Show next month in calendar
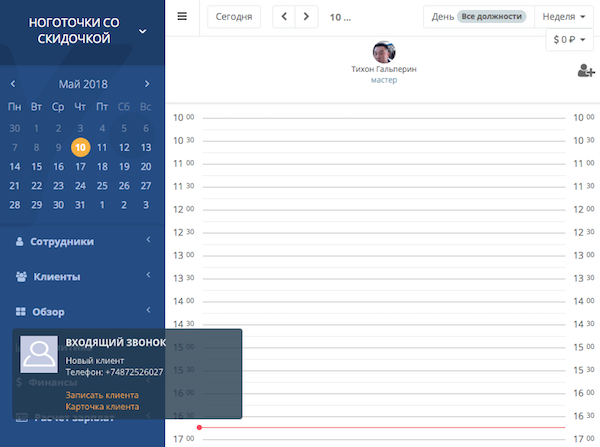The image size is (600, 447). pyautogui.click(x=147, y=84)
